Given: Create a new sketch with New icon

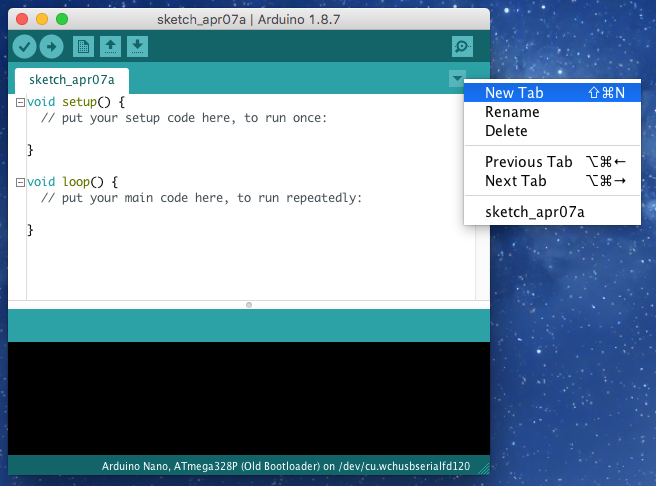Looking at the screenshot, I should [83, 46].
